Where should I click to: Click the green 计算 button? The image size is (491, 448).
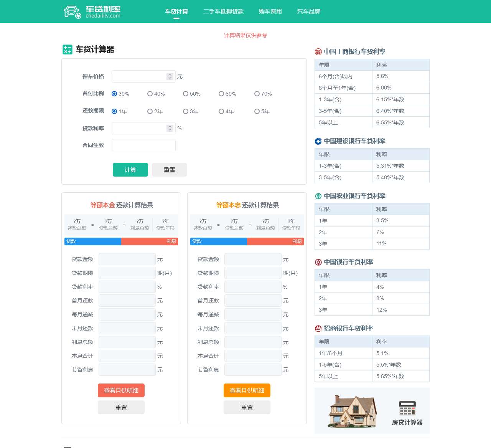[130, 170]
